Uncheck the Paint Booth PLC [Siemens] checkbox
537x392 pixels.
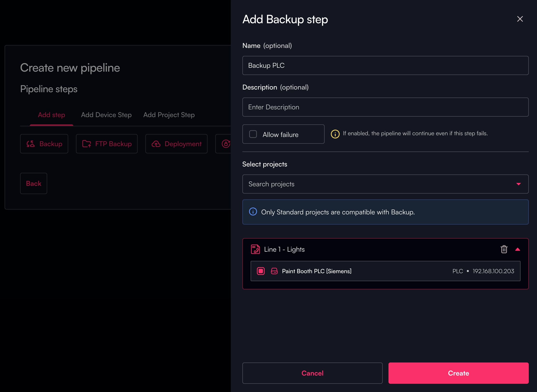[x=261, y=271]
